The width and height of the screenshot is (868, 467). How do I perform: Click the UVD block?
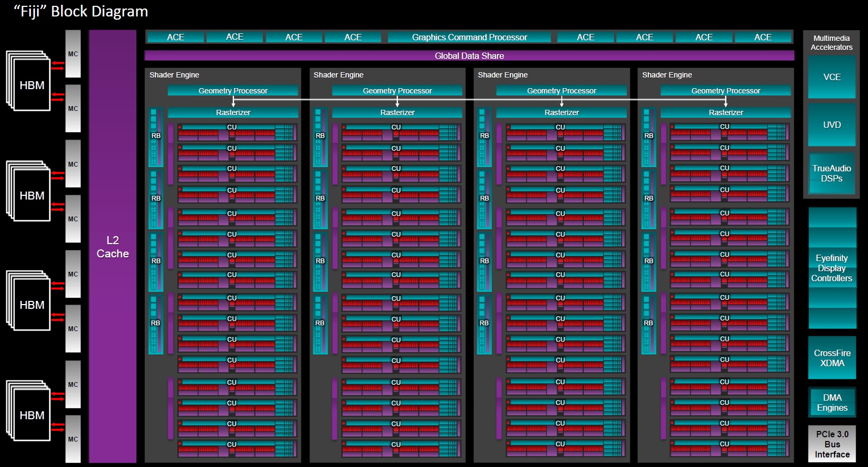[831, 125]
